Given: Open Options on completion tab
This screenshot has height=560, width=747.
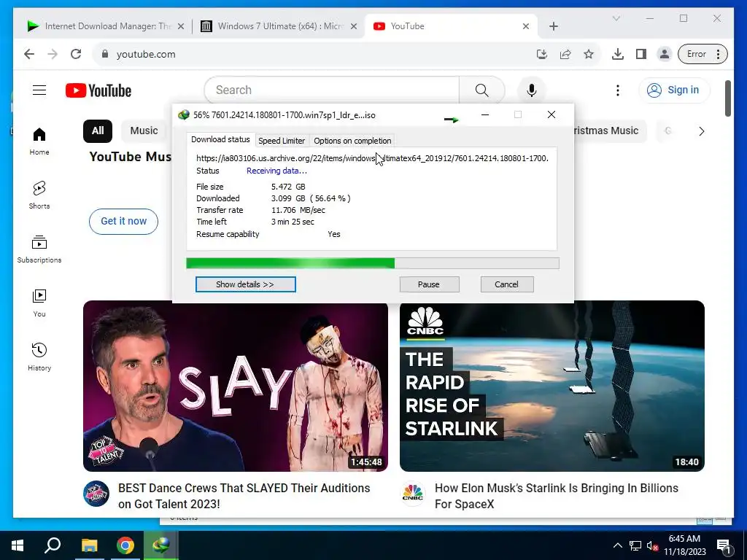Looking at the screenshot, I should coord(352,141).
